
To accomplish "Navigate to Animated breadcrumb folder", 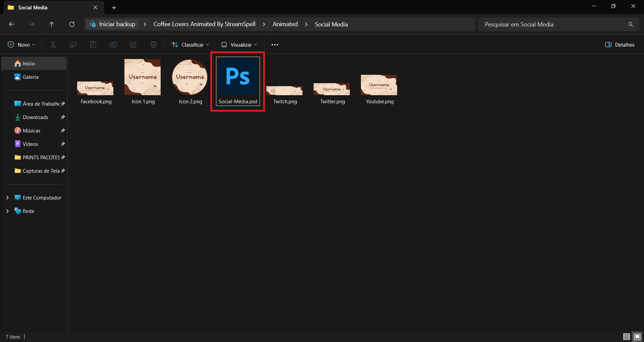I will click(x=285, y=24).
